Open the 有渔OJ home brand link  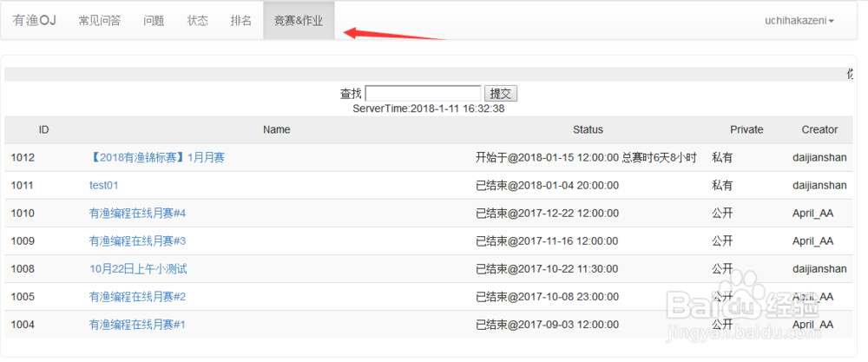[x=35, y=21]
